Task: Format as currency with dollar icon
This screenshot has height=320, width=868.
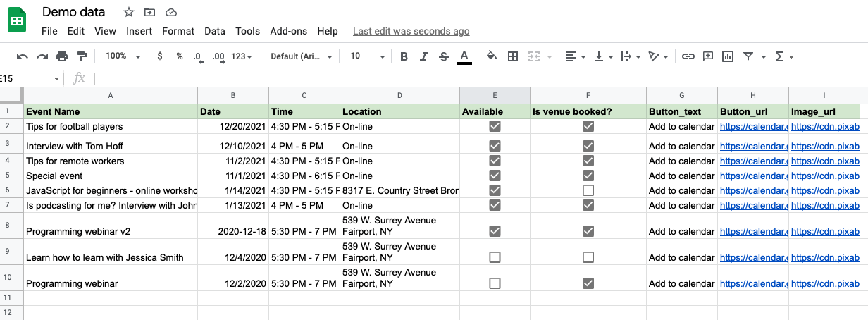Action: [160, 56]
